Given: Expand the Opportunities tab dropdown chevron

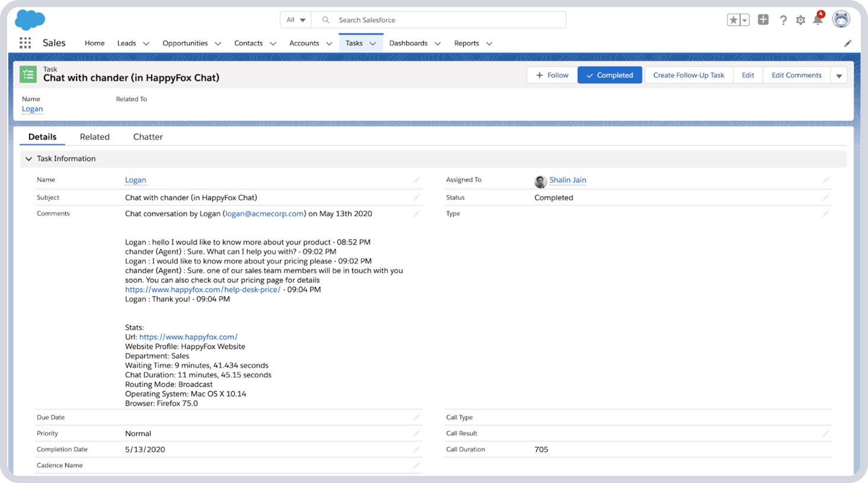Looking at the screenshot, I should point(218,43).
